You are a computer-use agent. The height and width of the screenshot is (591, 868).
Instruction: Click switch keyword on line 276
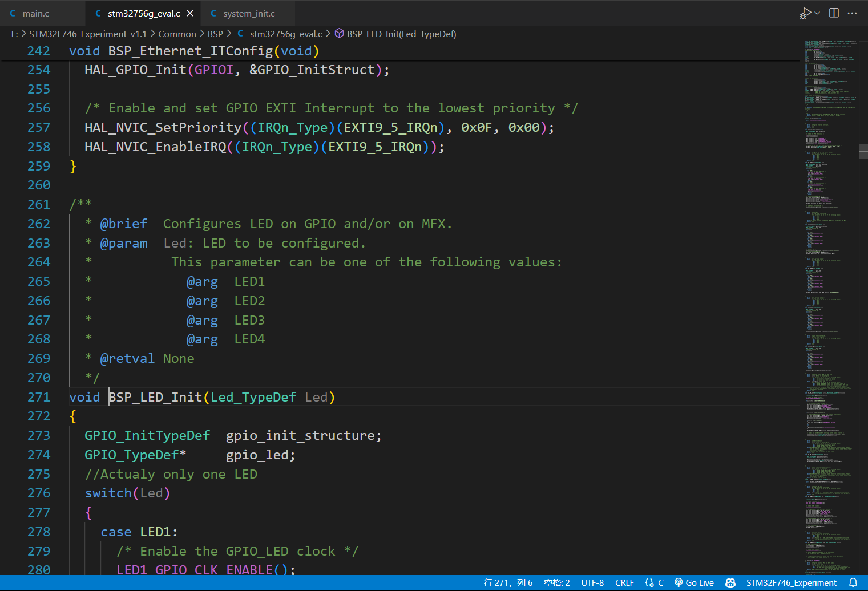[x=108, y=493]
